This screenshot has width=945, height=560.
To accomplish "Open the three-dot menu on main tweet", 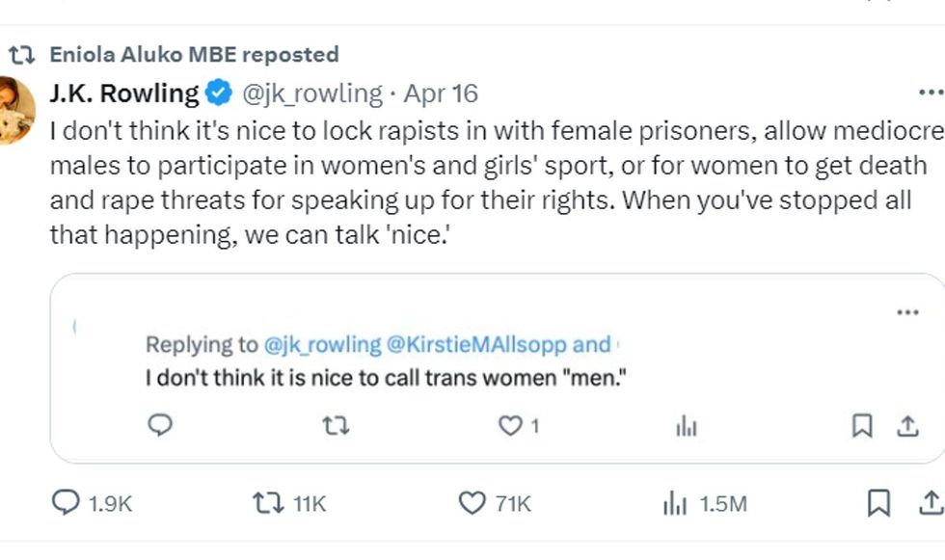I will click(x=930, y=93).
